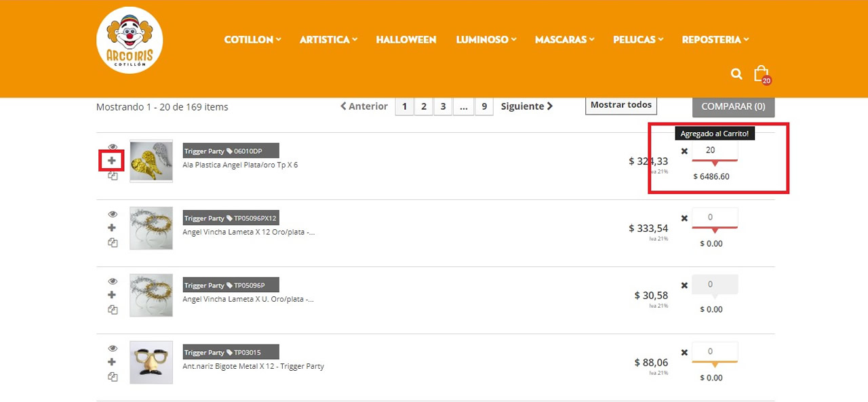Open the Arco Iris Cotillón logo homepage

coord(130,40)
